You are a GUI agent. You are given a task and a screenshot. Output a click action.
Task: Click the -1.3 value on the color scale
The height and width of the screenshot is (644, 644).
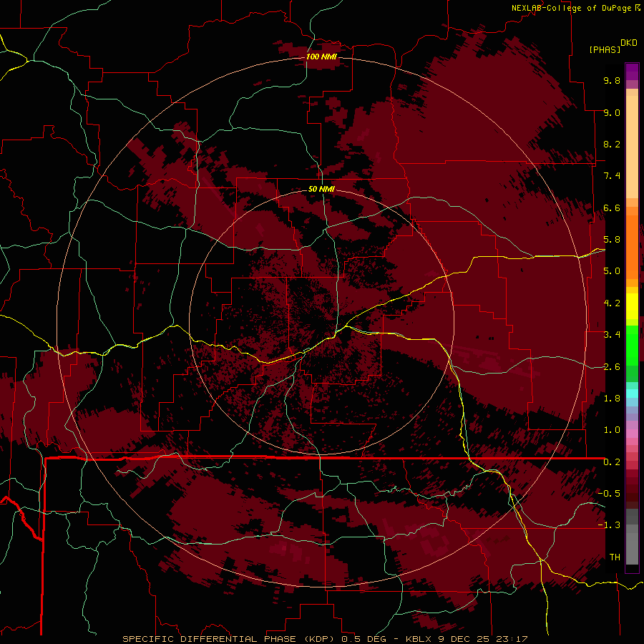pos(609,525)
